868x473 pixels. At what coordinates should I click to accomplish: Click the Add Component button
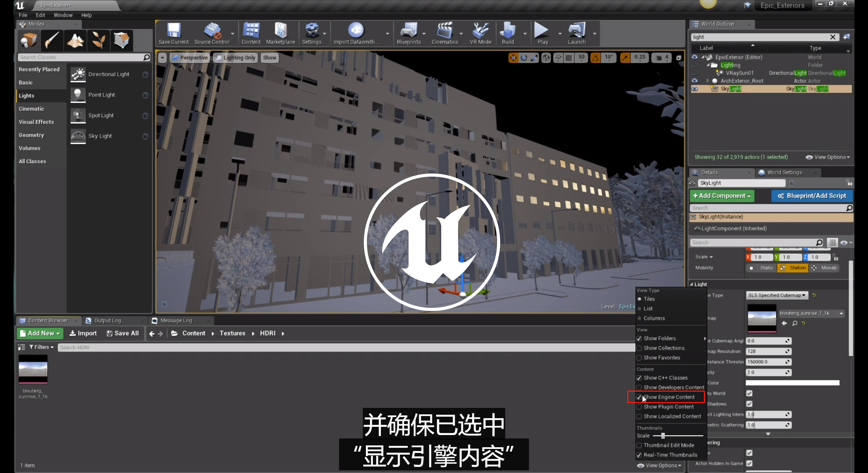(x=722, y=196)
